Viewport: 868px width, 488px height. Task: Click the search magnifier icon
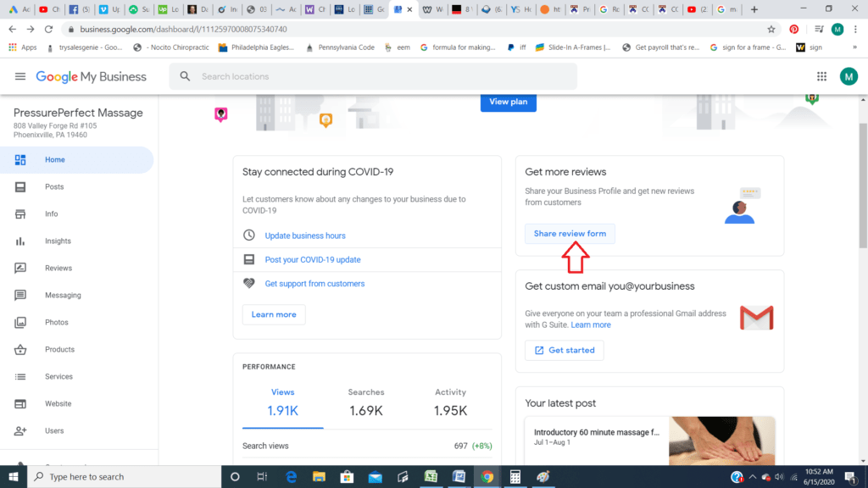pos(185,76)
